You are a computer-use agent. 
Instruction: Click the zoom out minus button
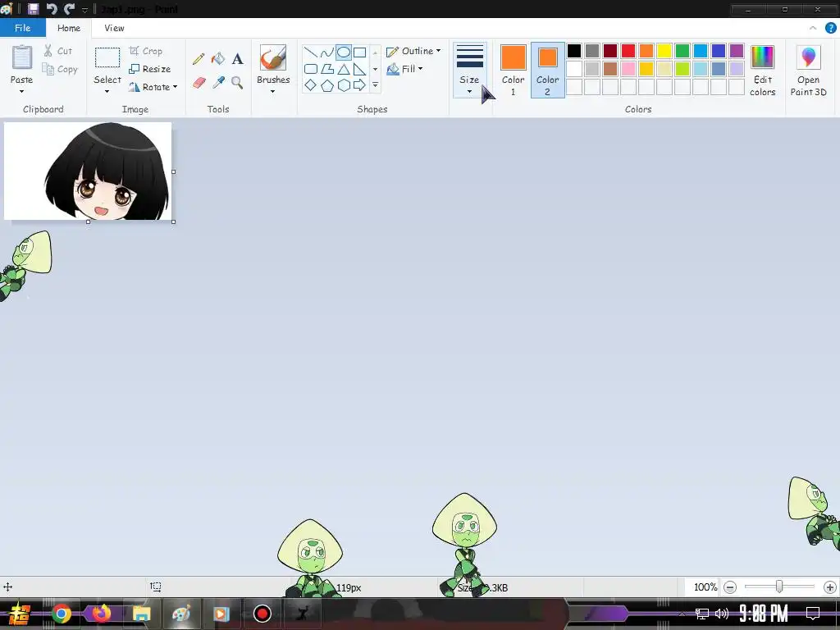click(x=729, y=587)
